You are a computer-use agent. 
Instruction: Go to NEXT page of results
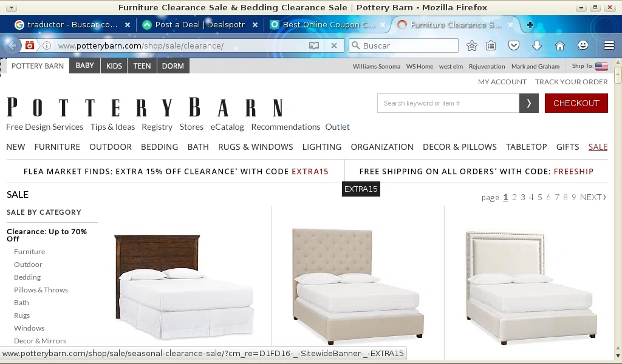593,197
